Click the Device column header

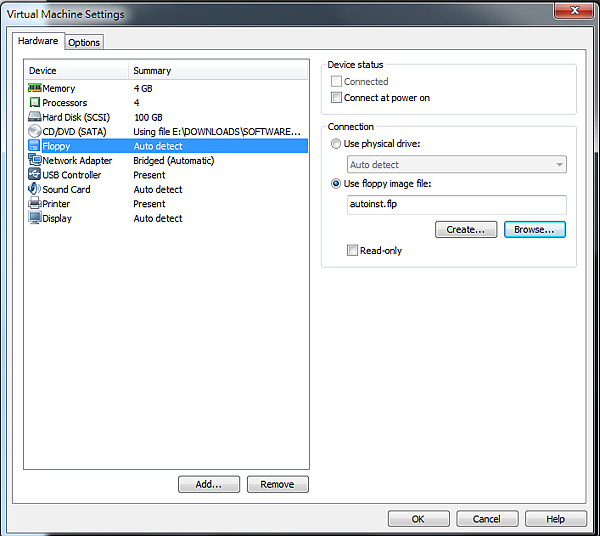77,71
